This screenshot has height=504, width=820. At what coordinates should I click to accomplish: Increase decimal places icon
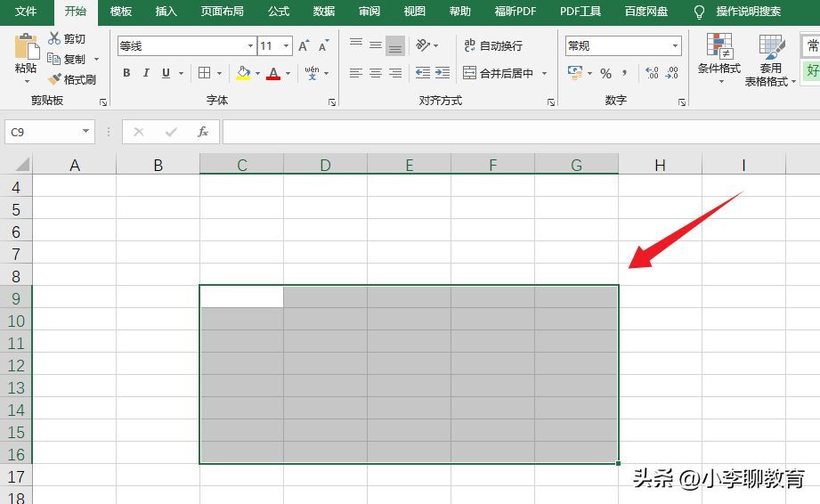click(652, 73)
